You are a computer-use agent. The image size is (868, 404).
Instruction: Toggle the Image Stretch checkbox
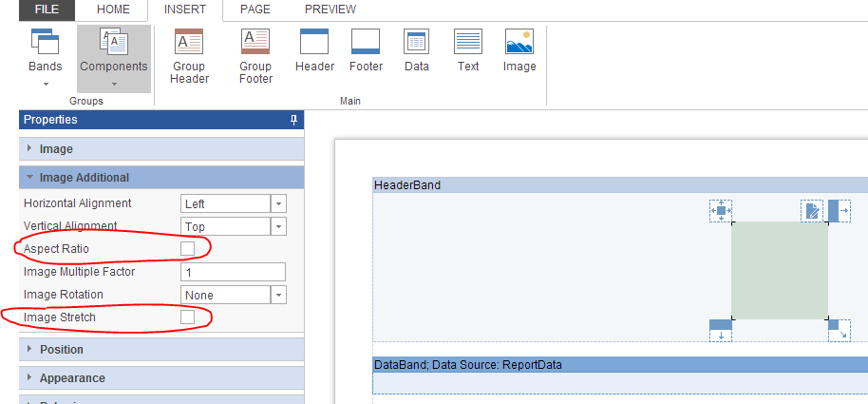[188, 317]
